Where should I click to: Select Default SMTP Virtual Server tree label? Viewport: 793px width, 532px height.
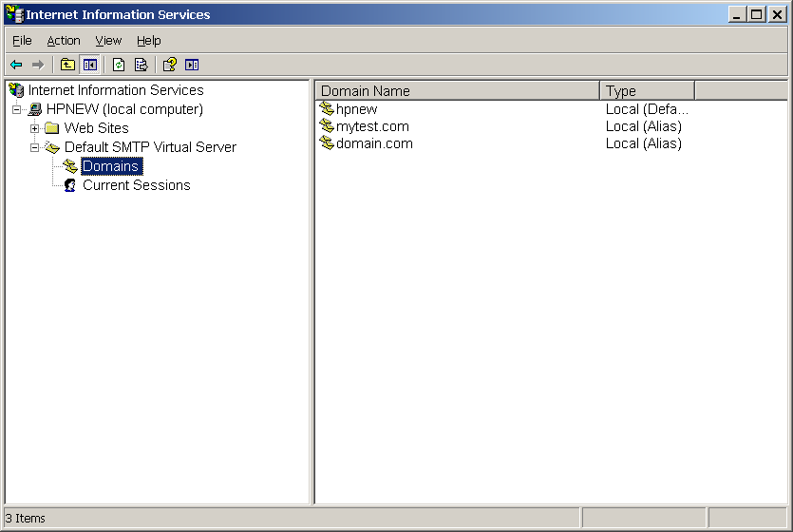click(x=150, y=147)
